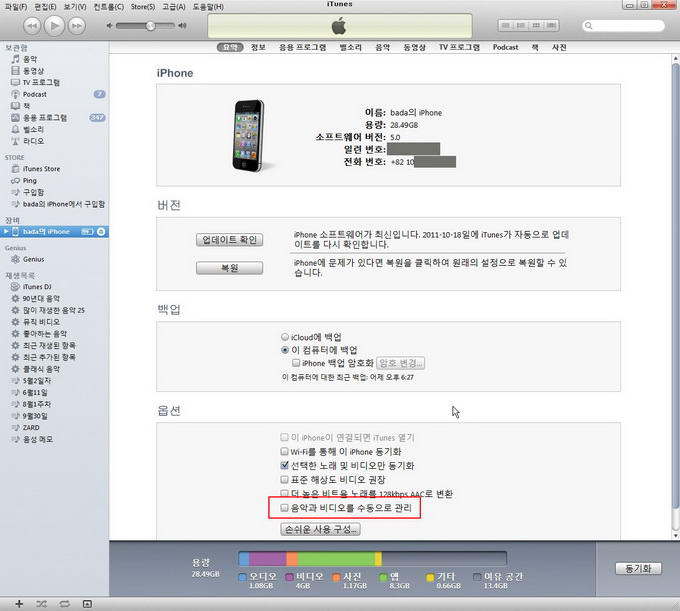
Task: Click the search magnifier icon
Action: point(588,26)
